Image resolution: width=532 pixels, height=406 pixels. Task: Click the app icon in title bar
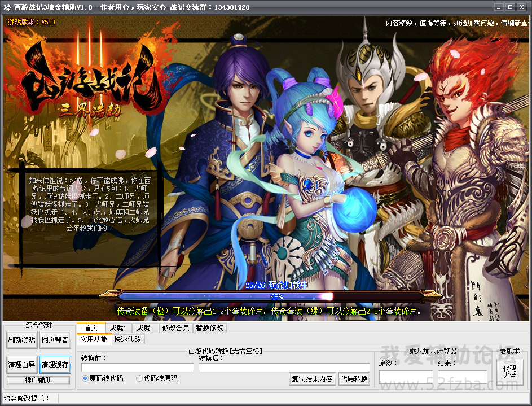coord(7,7)
